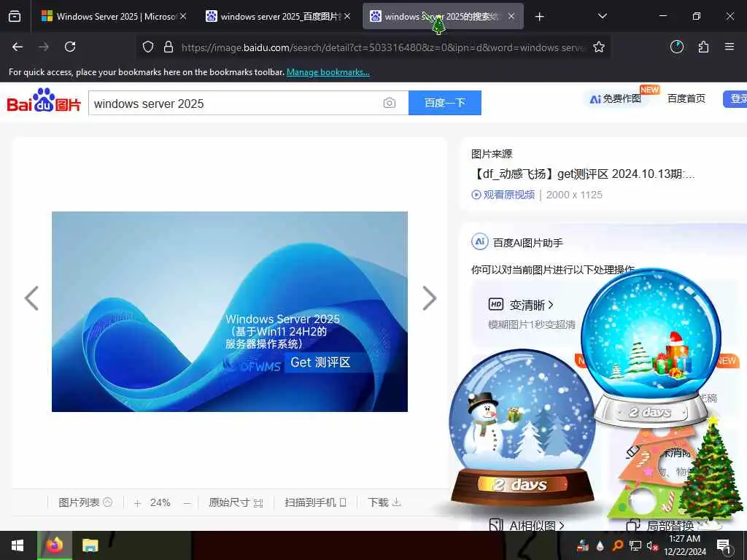The image size is (747, 560).
Task: Reload the current Baidu page
Action: (x=70, y=47)
